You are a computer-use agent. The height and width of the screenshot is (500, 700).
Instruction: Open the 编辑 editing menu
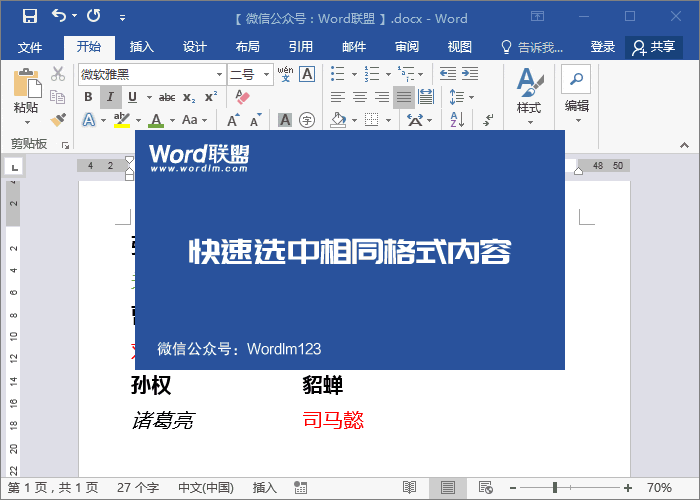[x=576, y=95]
